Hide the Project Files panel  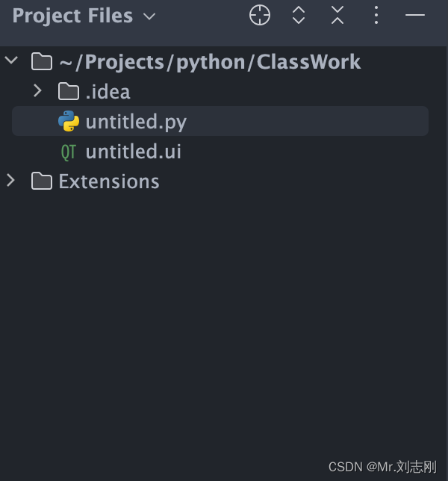(x=414, y=15)
